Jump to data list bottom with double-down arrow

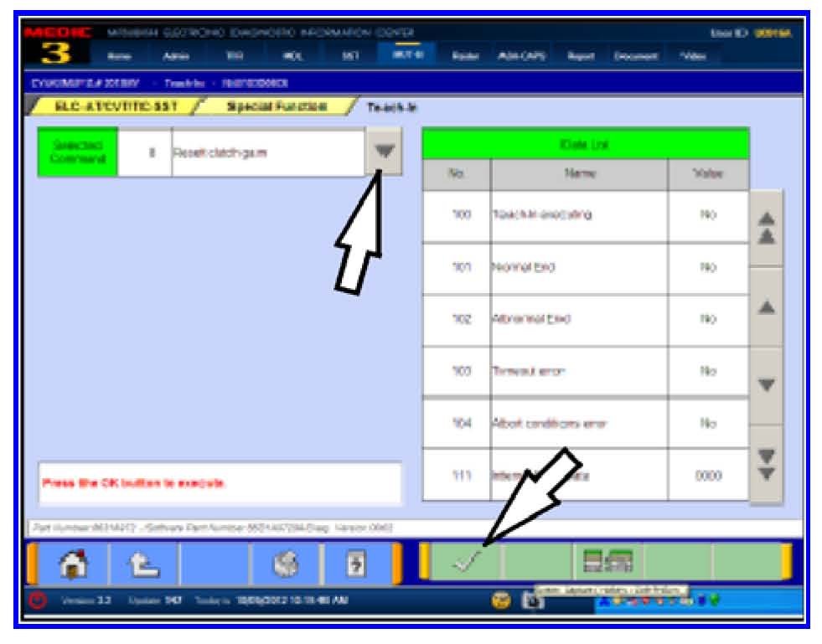click(765, 464)
